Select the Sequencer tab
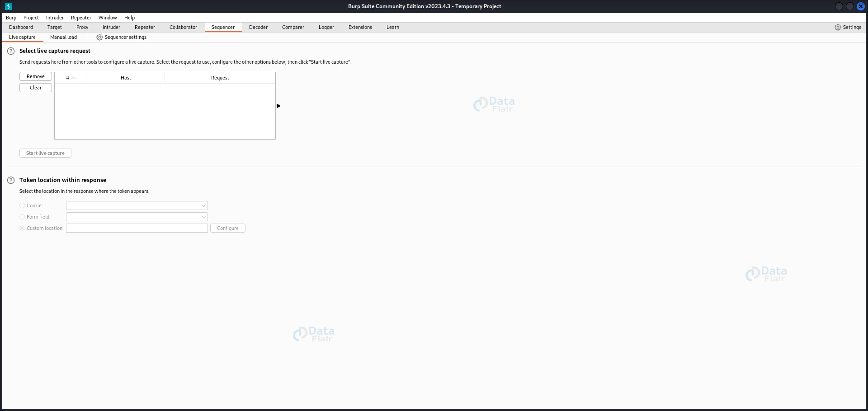The height and width of the screenshot is (411, 868). pyautogui.click(x=223, y=27)
